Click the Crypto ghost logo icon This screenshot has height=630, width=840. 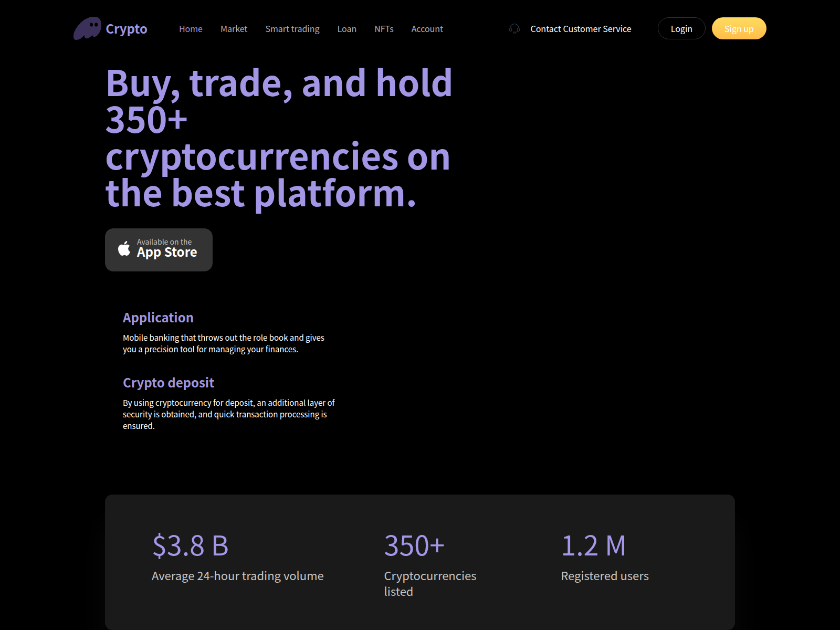[88, 28]
